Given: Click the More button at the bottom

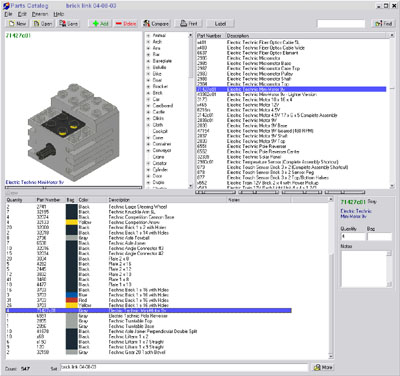Looking at the screenshot, I should pos(323,367).
